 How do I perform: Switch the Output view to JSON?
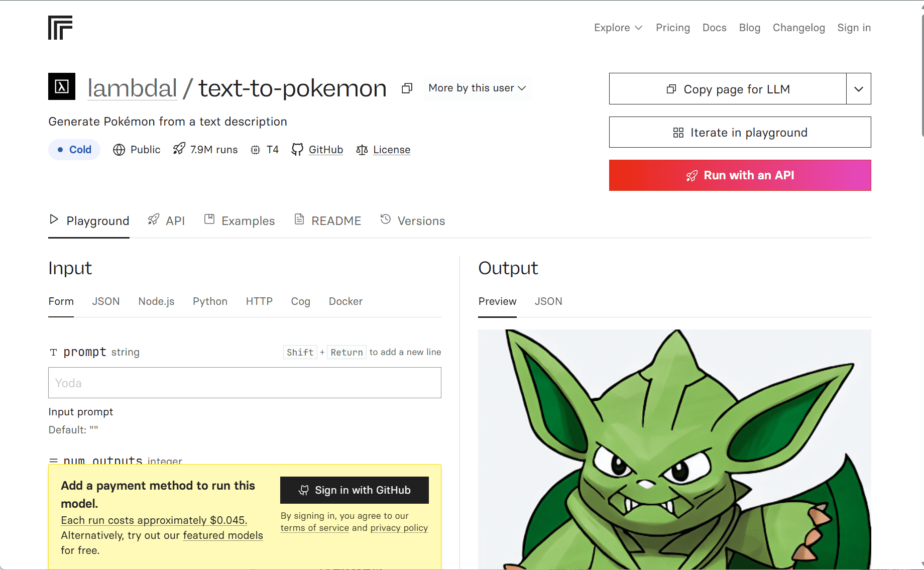(548, 301)
